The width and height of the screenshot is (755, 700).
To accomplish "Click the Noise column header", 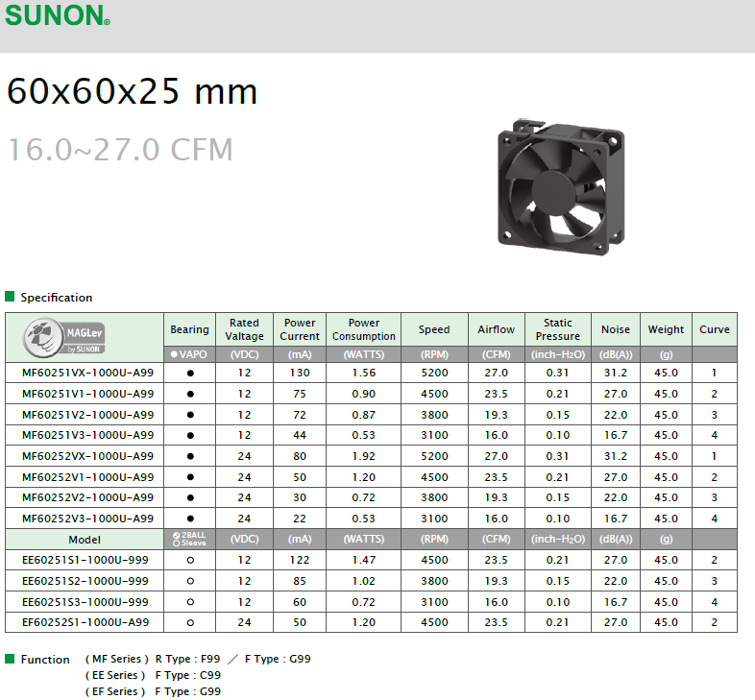I will point(616,329).
